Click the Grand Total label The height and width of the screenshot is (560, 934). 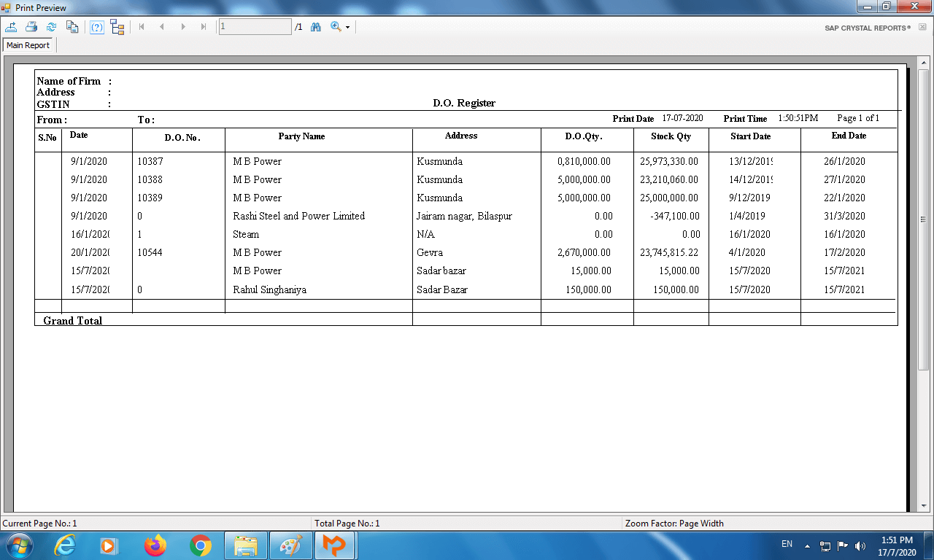click(x=72, y=321)
